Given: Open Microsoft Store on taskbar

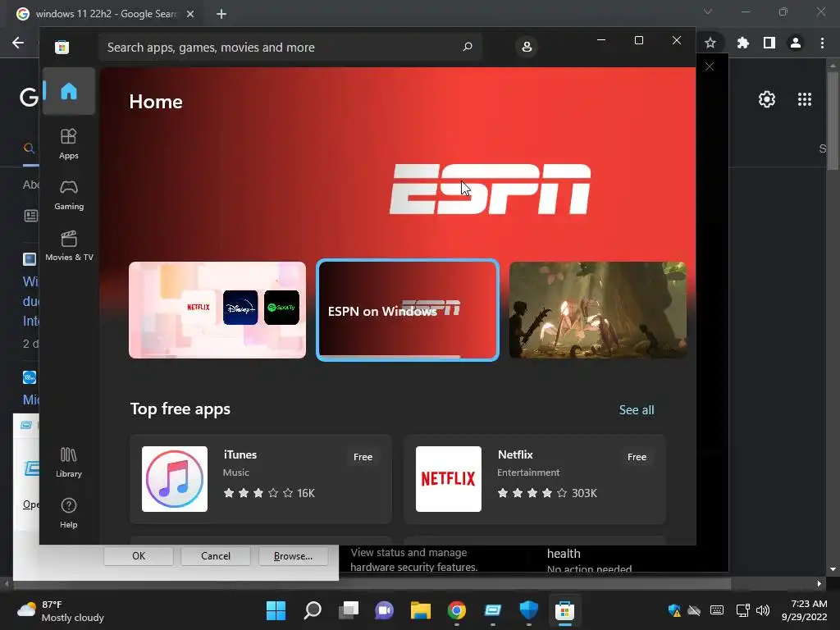Looking at the screenshot, I should (564, 610).
